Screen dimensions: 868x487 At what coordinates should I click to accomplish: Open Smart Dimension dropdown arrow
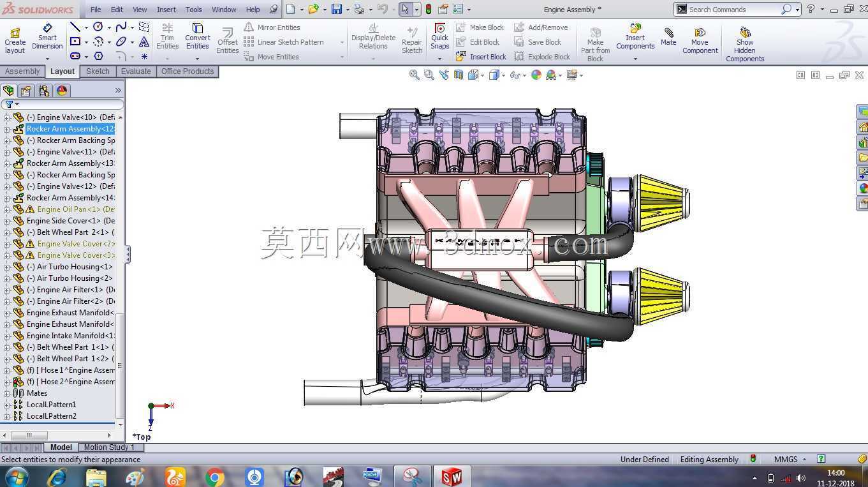(47, 59)
